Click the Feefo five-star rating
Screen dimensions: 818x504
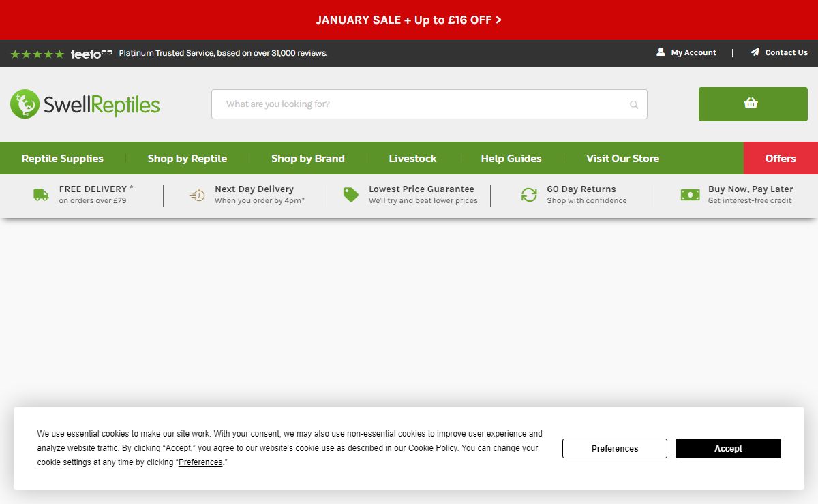37,54
